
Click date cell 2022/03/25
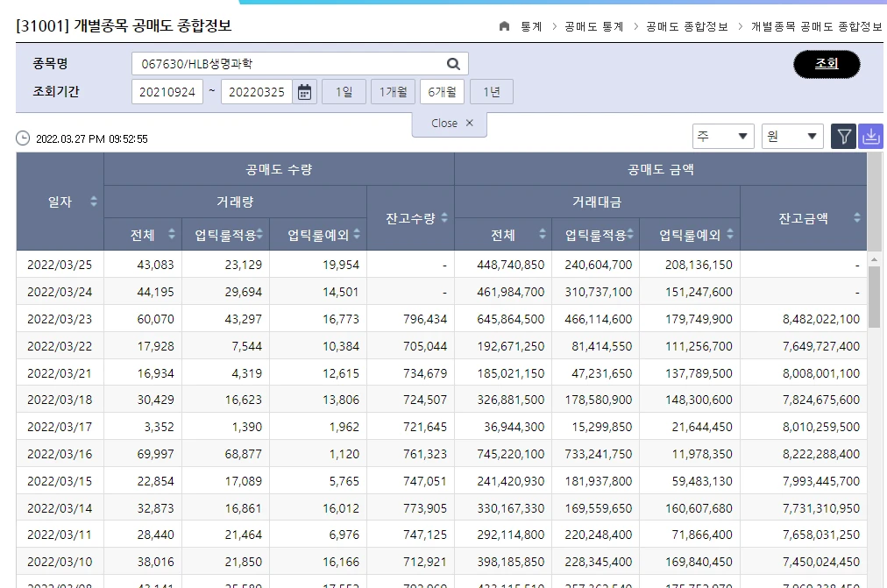click(60, 265)
